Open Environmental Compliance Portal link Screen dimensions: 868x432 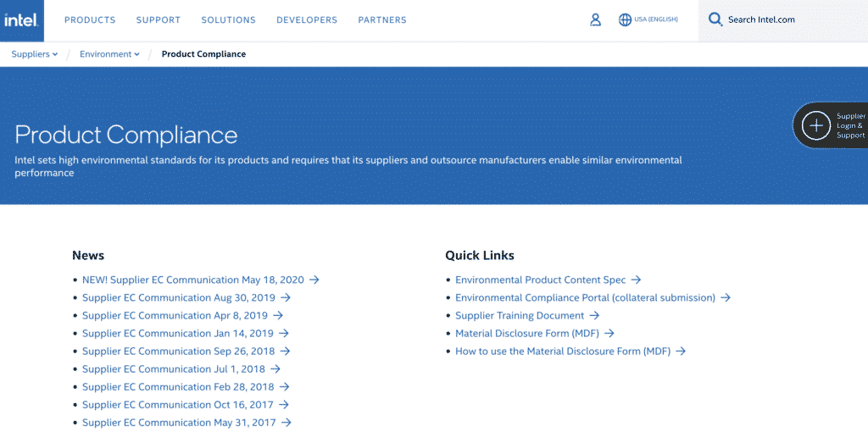(x=585, y=297)
